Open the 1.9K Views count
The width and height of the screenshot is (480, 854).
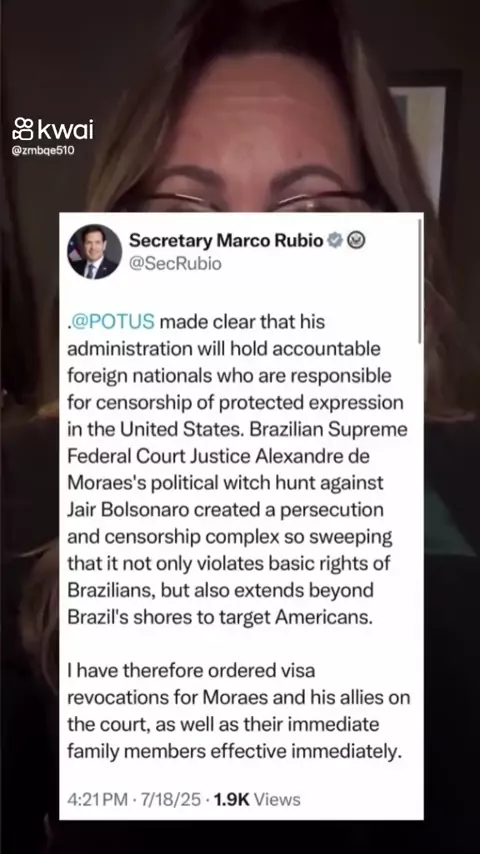point(257,800)
